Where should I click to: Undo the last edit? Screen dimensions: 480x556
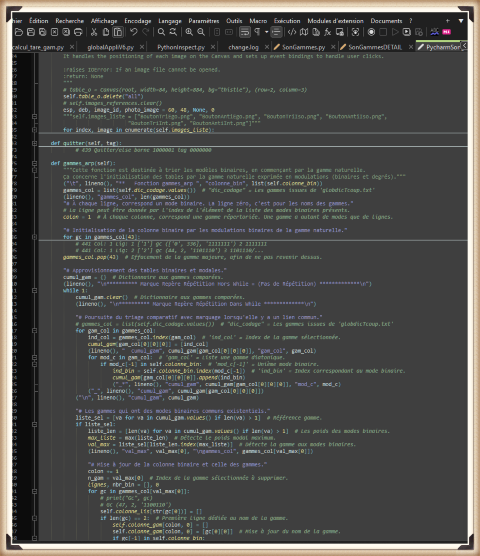coord(134,32)
